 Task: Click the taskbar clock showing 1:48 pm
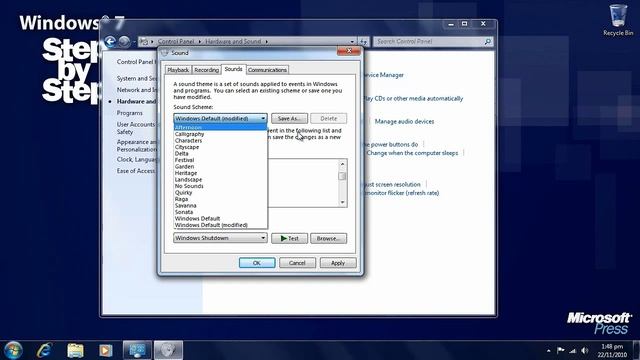[612, 351]
